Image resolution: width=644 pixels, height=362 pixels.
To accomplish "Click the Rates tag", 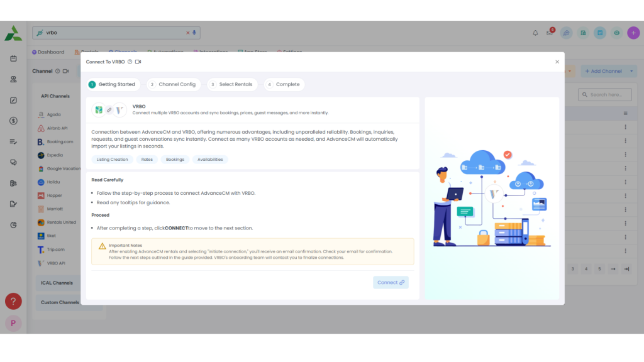I will point(147,160).
